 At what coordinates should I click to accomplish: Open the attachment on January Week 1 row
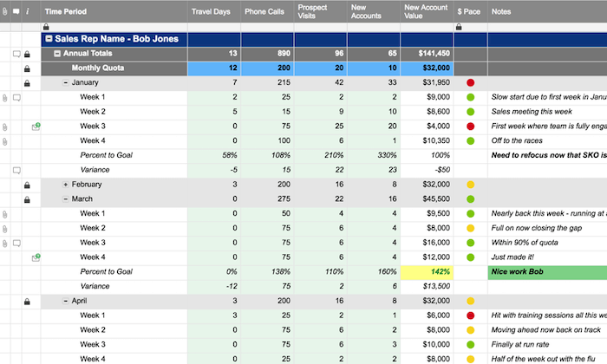[4, 98]
